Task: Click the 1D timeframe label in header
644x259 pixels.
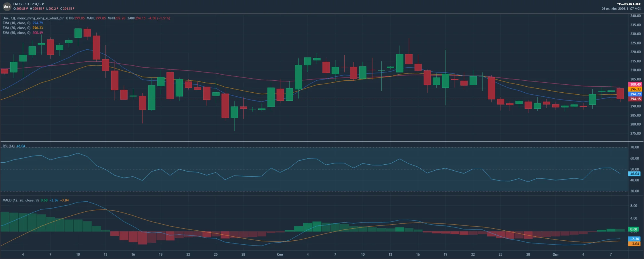Action: tap(27, 4)
